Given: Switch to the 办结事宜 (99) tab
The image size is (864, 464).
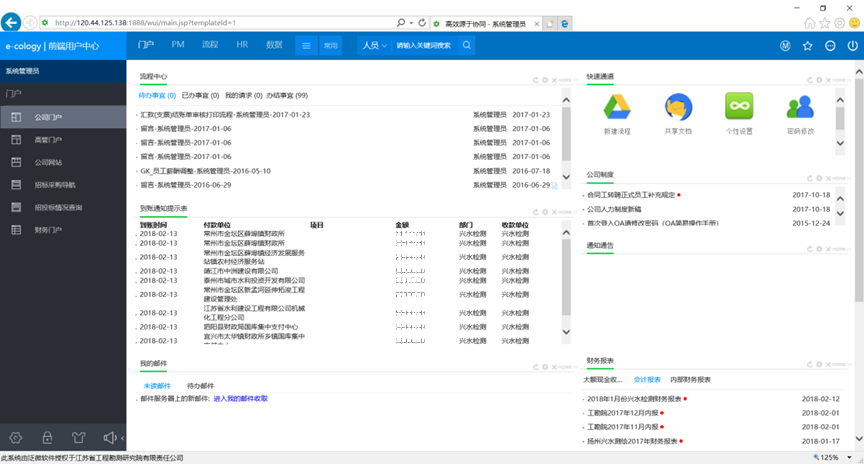Looking at the screenshot, I should pyautogui.click(x=287, y=95).
